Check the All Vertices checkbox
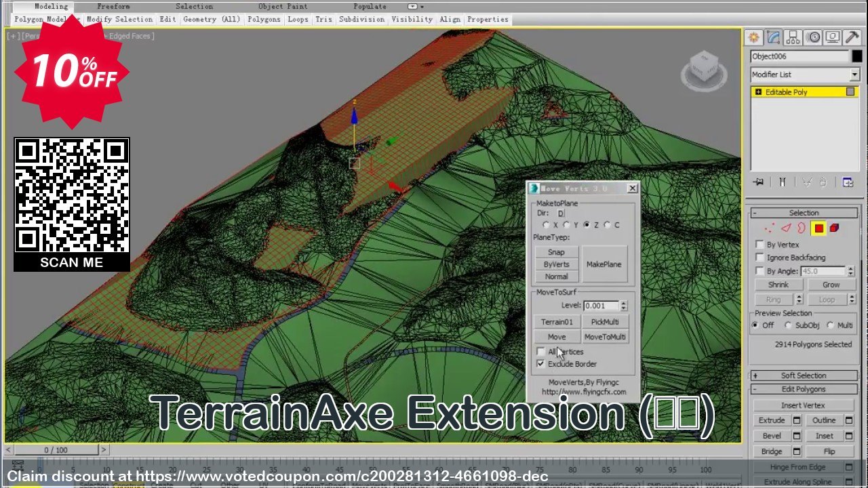 (540, 352)
